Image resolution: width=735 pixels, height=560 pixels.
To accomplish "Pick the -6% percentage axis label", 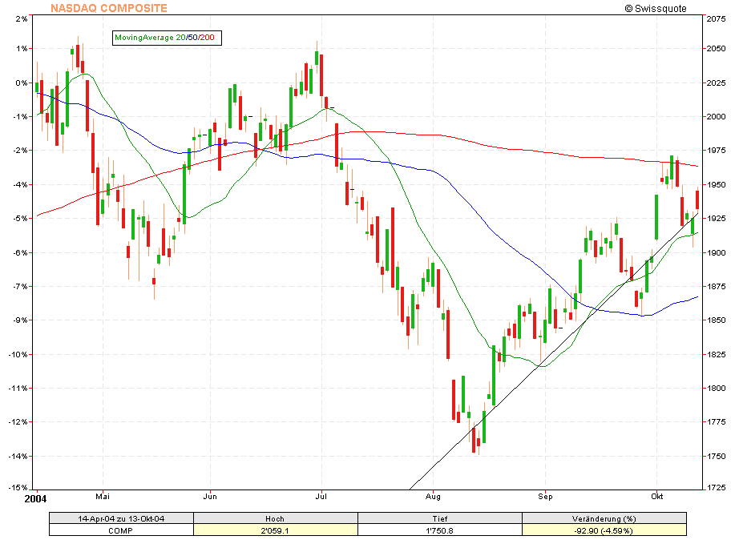I will [20, 252].
